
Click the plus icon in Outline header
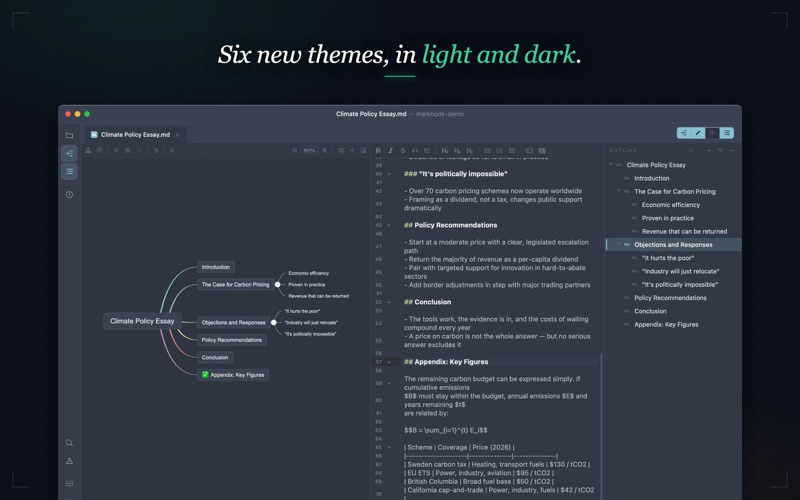click(709, 151)
